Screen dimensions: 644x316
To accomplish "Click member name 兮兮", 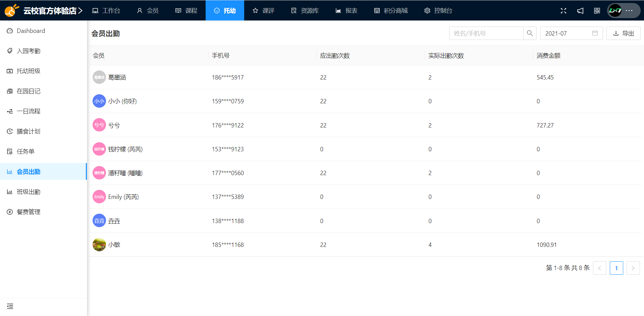I will [114, 125].
